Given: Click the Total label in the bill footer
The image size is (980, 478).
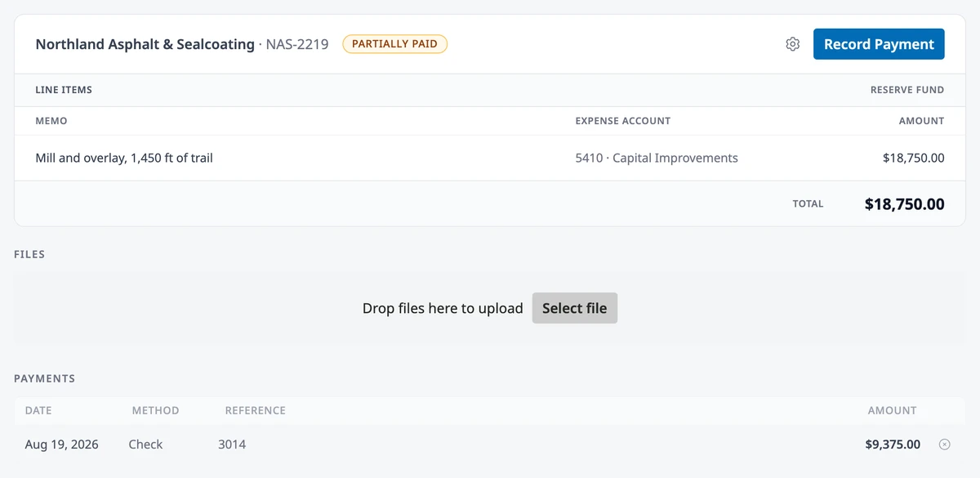Looking at the screenshot, I should [808, 204].
